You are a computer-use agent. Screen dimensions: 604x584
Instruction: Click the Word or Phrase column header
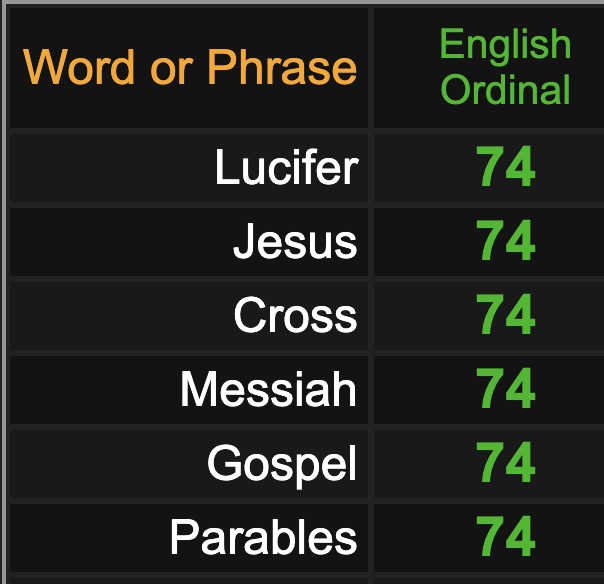(190, 67)
